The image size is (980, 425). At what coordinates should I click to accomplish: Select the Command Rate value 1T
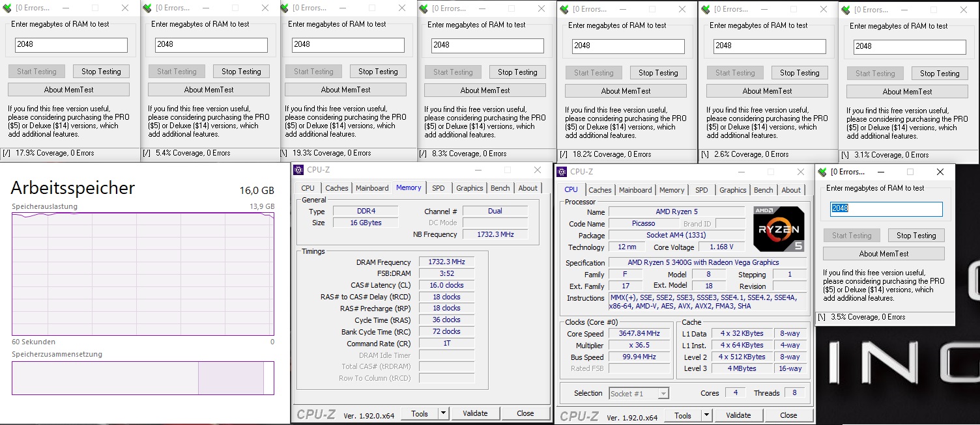coord(446,343)
